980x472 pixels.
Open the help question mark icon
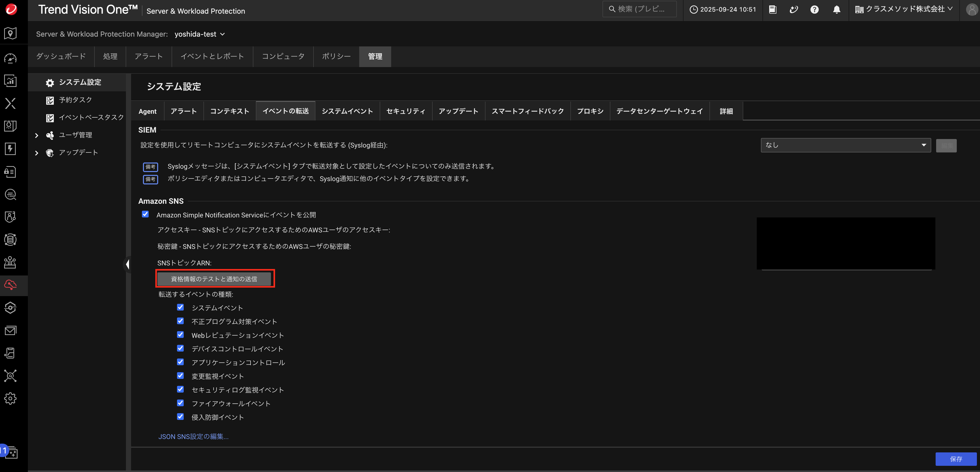(815, 10)
